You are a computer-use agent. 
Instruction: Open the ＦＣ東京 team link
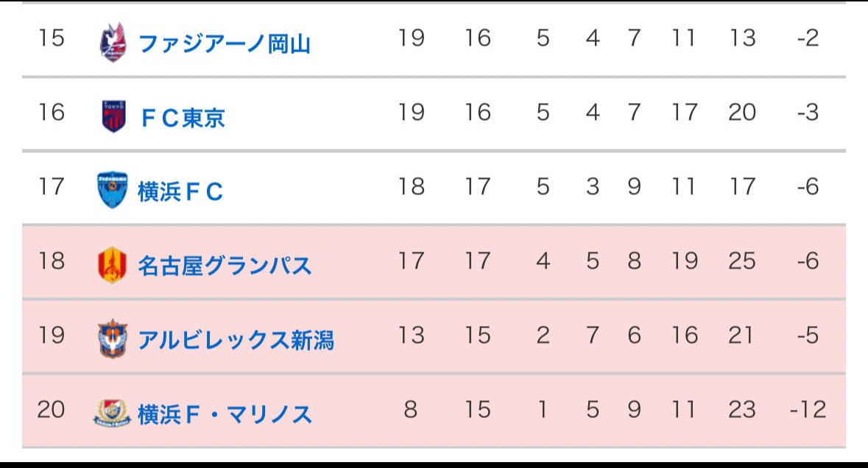point(183,118)
